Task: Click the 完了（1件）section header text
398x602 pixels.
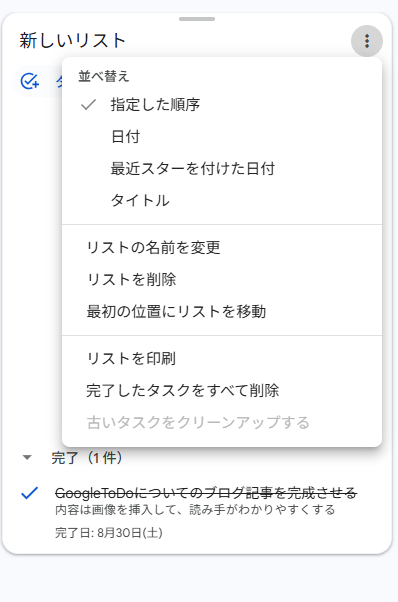Action: pos(87,458)
